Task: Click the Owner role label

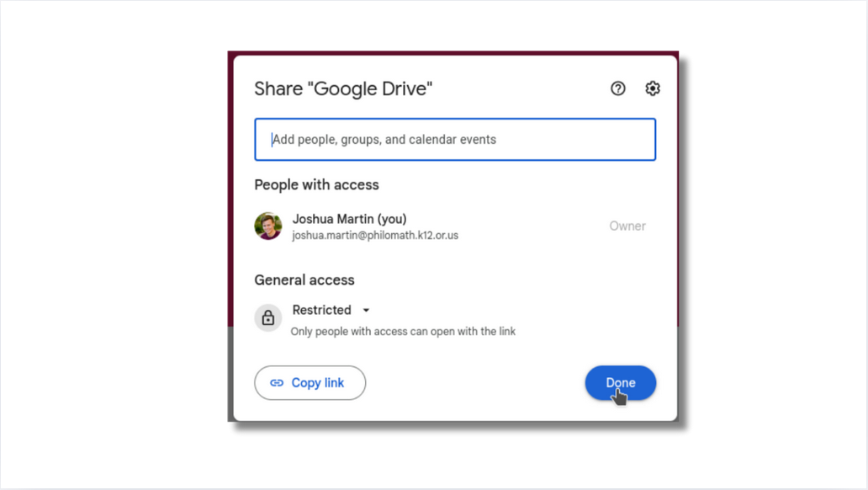Action: pyautogui.click(x=627, y=226)
